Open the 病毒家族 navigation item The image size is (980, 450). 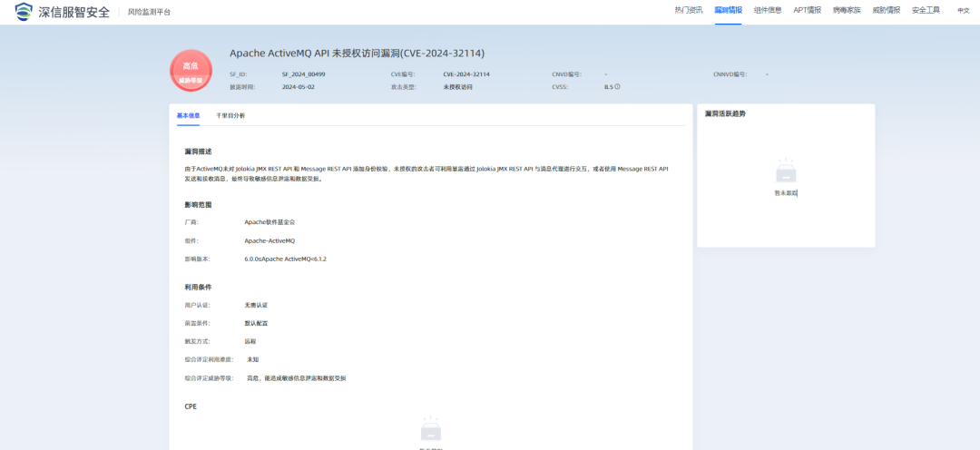click(847, 11)
